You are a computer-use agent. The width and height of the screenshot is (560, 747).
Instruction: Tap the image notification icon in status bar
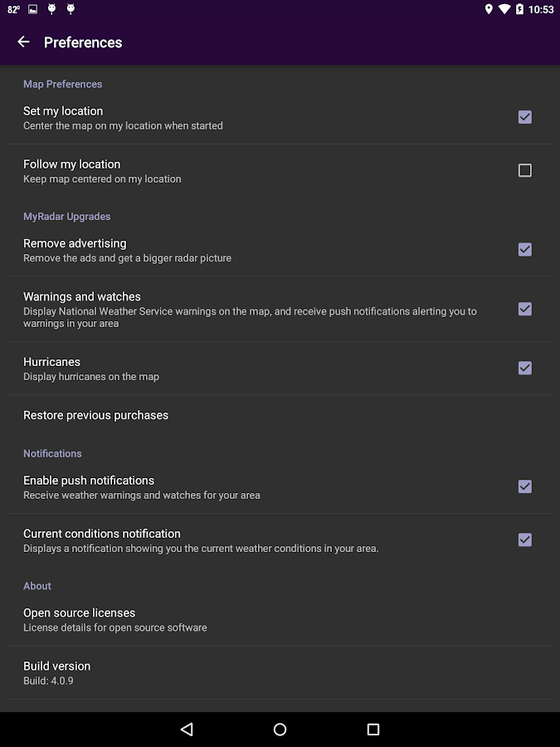point(33,9)
